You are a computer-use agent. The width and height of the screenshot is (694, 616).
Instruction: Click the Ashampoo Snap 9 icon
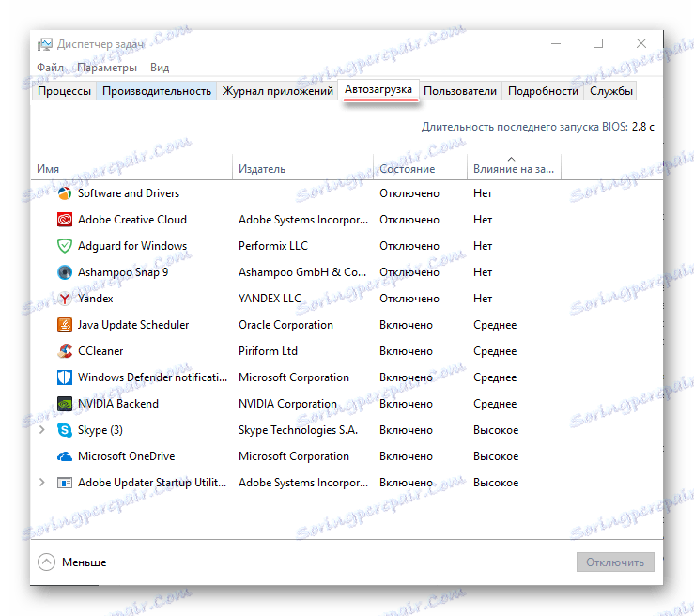pyautogui.click(x=65, y=272)
